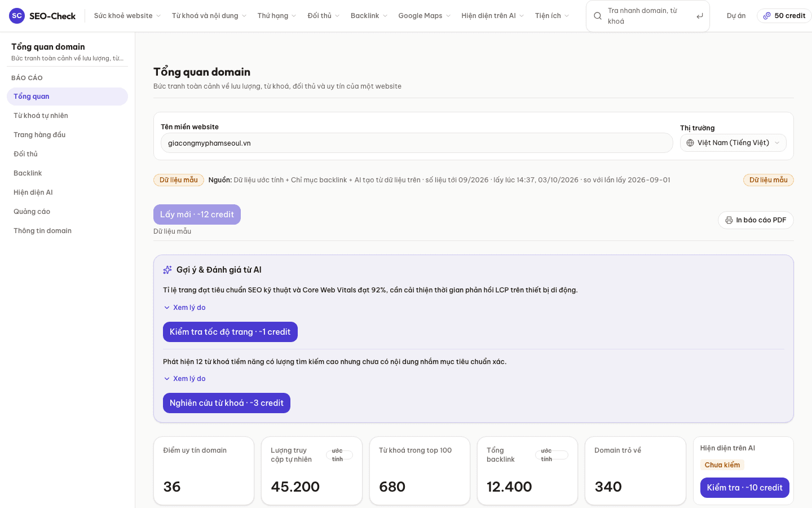Click the globe icon in the market selector
Image resolution: width=812 pixels, height=508 pixels.
point(690,143)
